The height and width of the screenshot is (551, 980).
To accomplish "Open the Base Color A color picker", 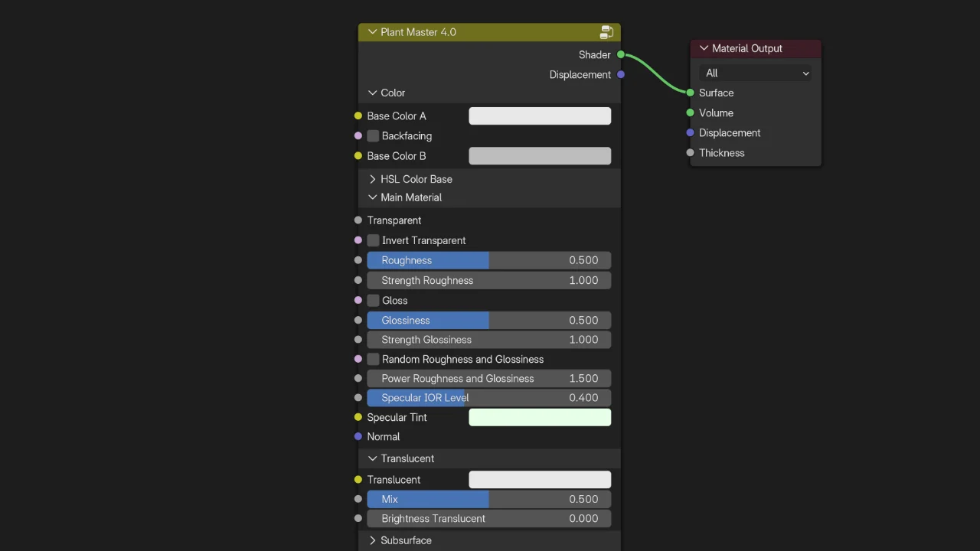I will [x=540, y=116].
